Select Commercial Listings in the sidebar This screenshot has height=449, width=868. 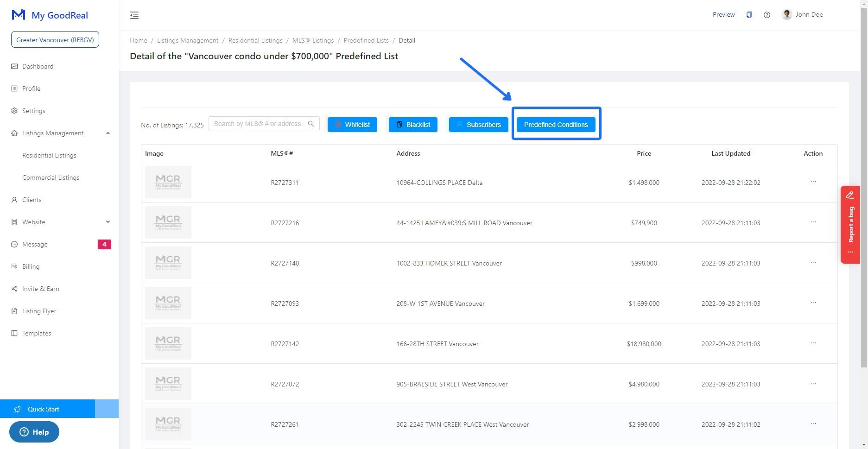pos(51,177)
